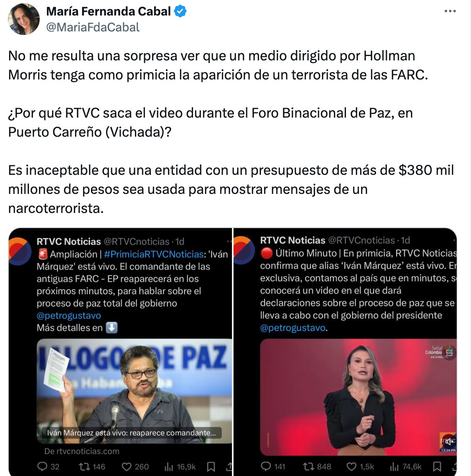Bookmark the left RTVC Noticias tweet

[x=211, y=466]
